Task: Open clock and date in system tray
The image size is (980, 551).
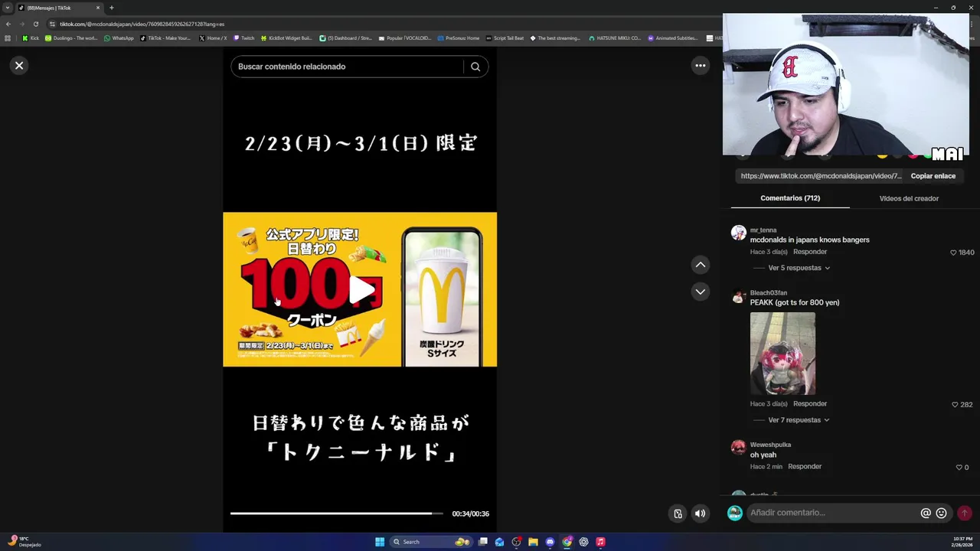Action: [962, 542]
